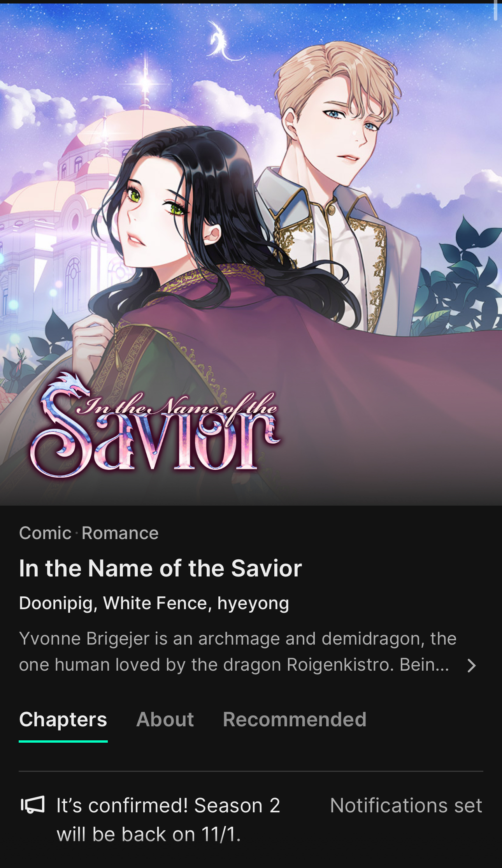502x868 pixels.
Task: Click the megaphone announcement icon
Action: 33,805
